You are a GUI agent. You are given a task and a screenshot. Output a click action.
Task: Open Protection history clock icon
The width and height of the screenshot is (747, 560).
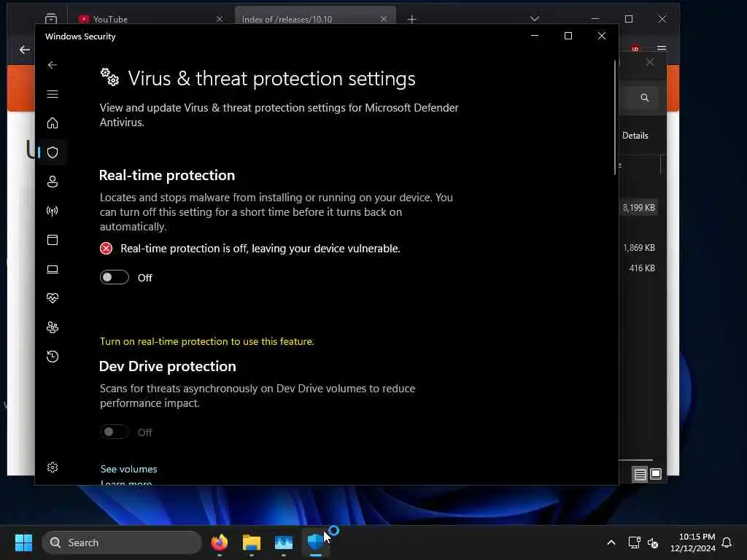pos(53,356)
